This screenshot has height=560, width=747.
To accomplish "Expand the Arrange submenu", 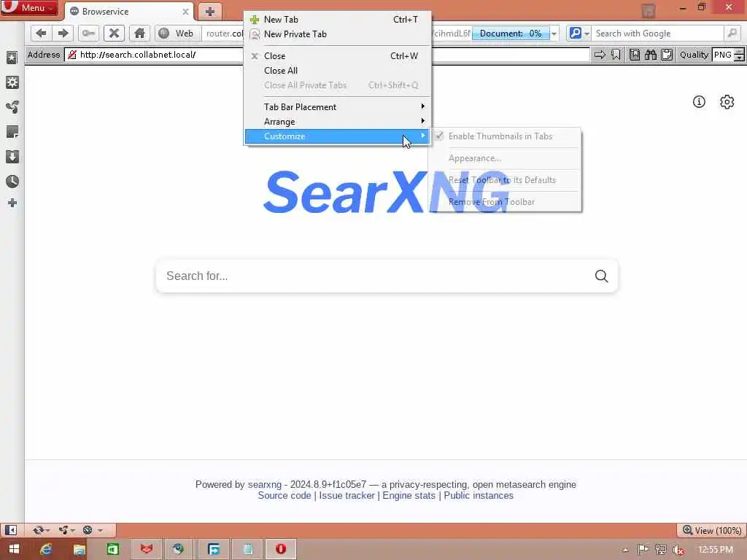I will (x=337, y=122).
